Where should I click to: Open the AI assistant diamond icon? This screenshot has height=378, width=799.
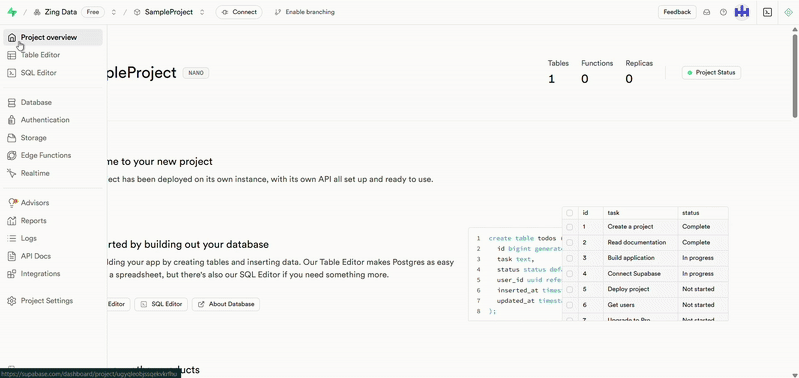[788, 12]
